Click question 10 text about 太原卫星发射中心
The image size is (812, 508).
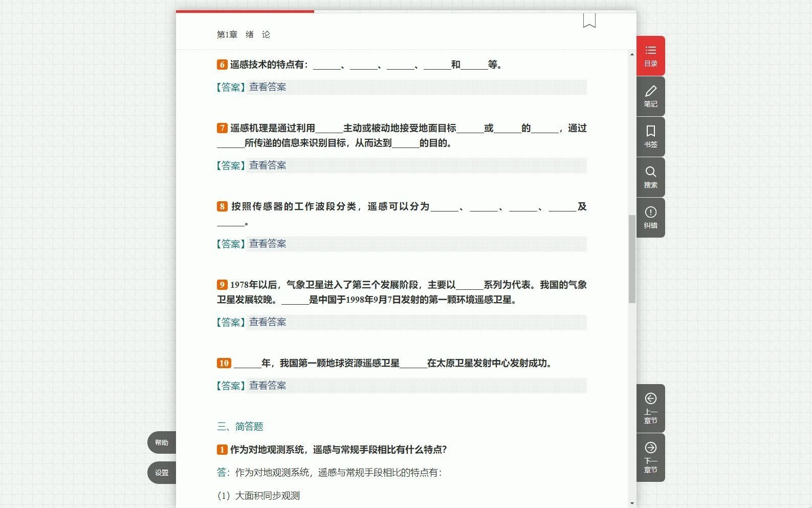(393, 363)
